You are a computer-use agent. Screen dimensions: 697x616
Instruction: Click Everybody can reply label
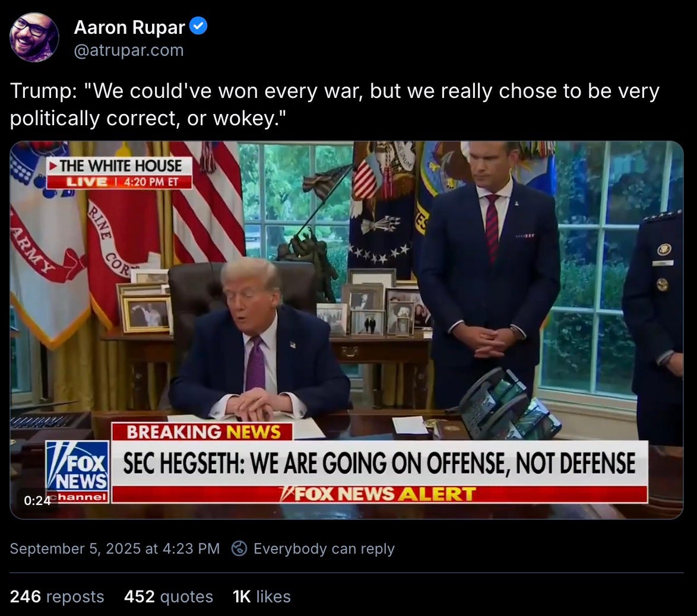point(324,549)
